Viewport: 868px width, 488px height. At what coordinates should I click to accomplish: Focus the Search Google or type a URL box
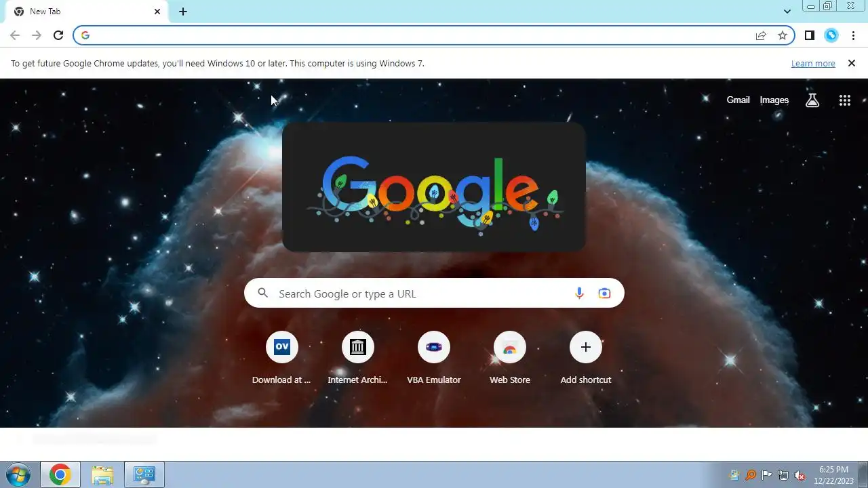[x=434, y=293]
